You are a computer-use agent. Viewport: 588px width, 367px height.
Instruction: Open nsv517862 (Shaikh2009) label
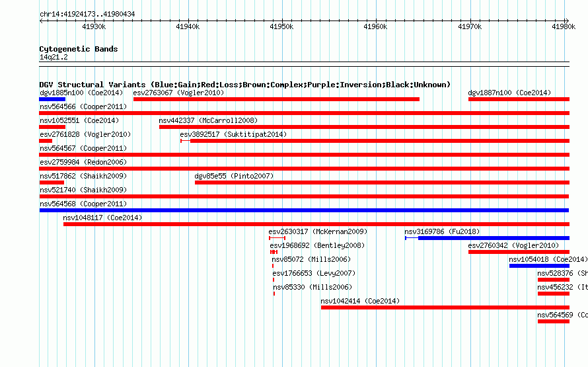click(x=83, y=176)
